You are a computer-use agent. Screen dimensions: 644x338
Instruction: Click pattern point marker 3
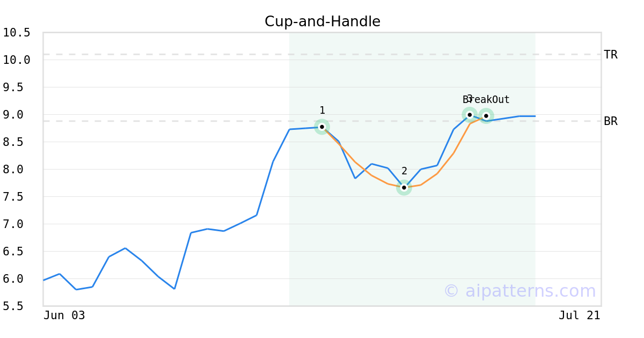[470, 115]
